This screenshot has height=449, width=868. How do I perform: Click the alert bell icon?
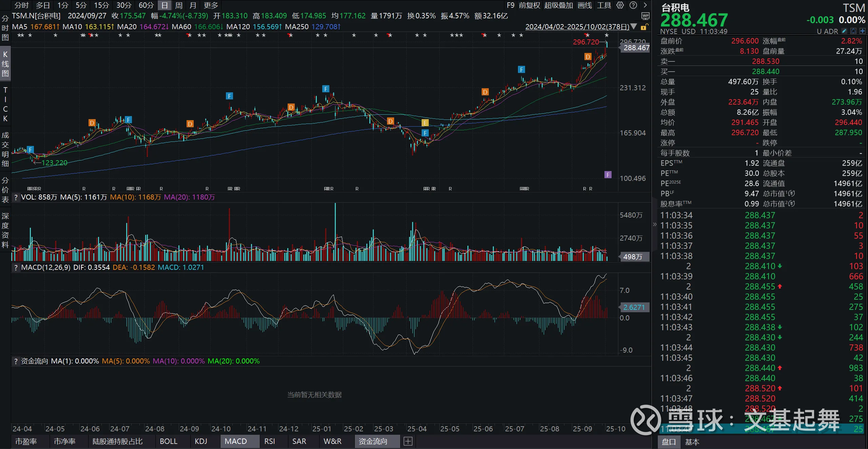[x=853, y=31]
